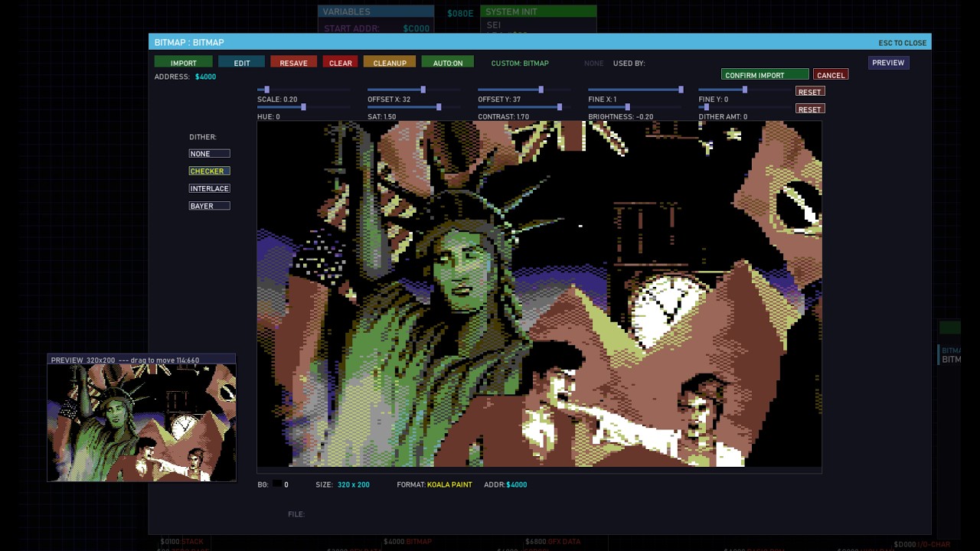
Task: Run the CLEANUP button
Action: pyautogui.click(x=390, y=63)
